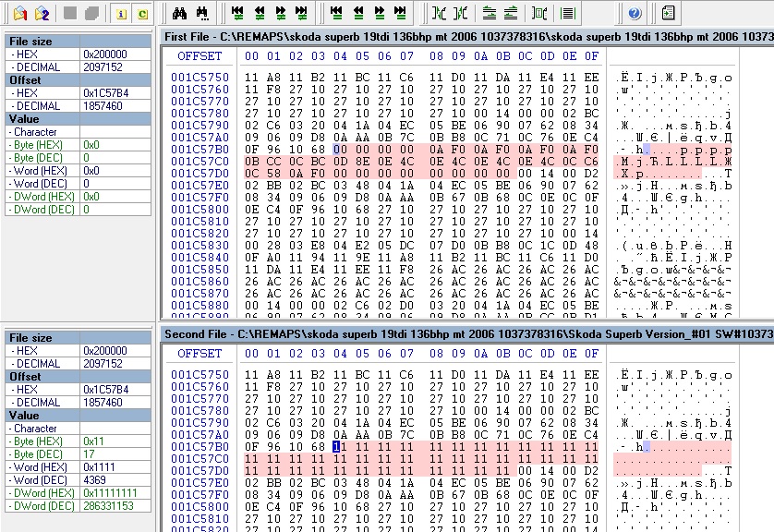774x532 pixels.
Task: Click OFFSET header in the First File pane
Action: 200,56
